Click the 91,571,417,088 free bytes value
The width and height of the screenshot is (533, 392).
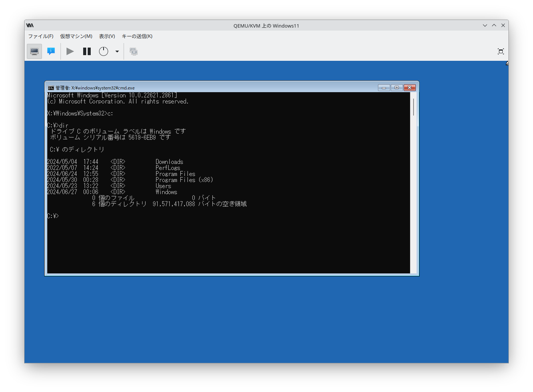tap(174, 204)
